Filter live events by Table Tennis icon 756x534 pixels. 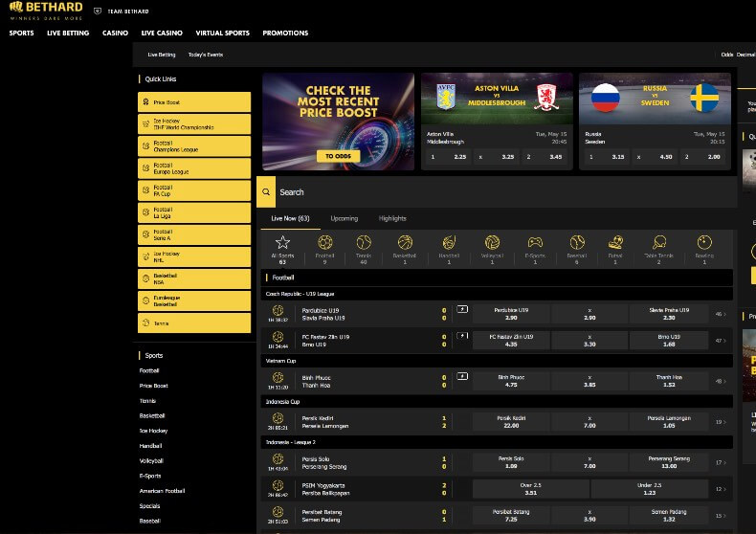658,242
